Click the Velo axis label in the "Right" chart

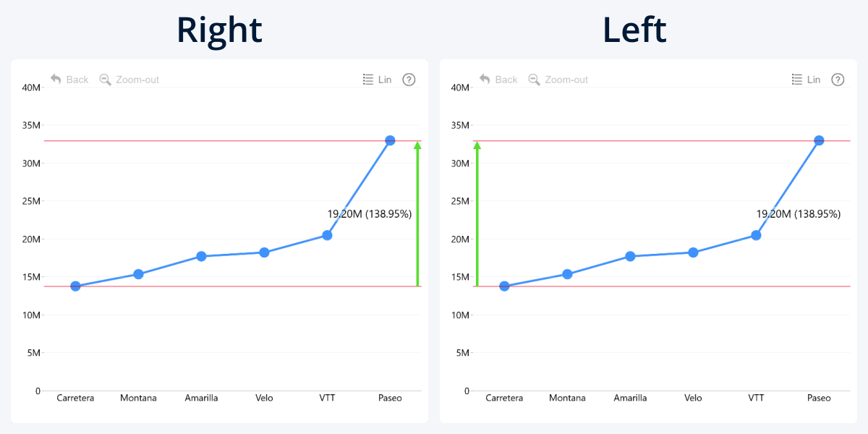point(264,398)
